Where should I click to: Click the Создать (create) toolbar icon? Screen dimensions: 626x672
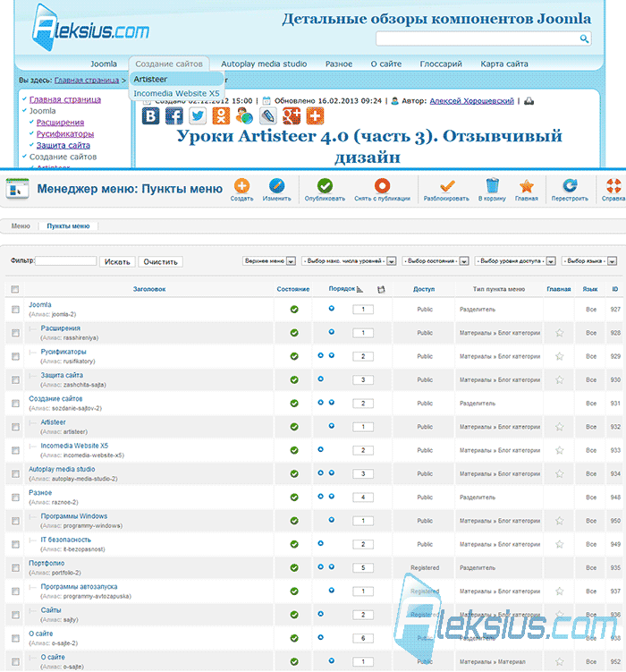[242, 186]
